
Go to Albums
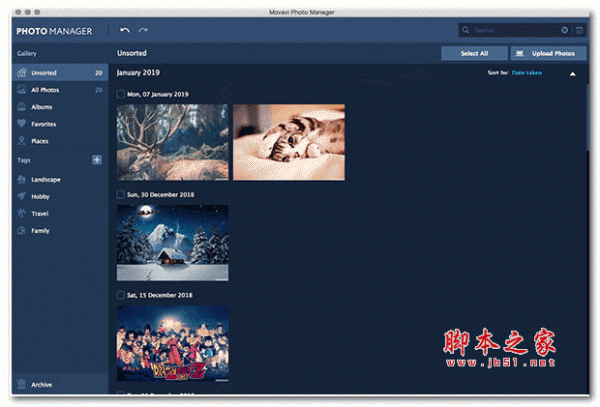(x=60, y=107)
